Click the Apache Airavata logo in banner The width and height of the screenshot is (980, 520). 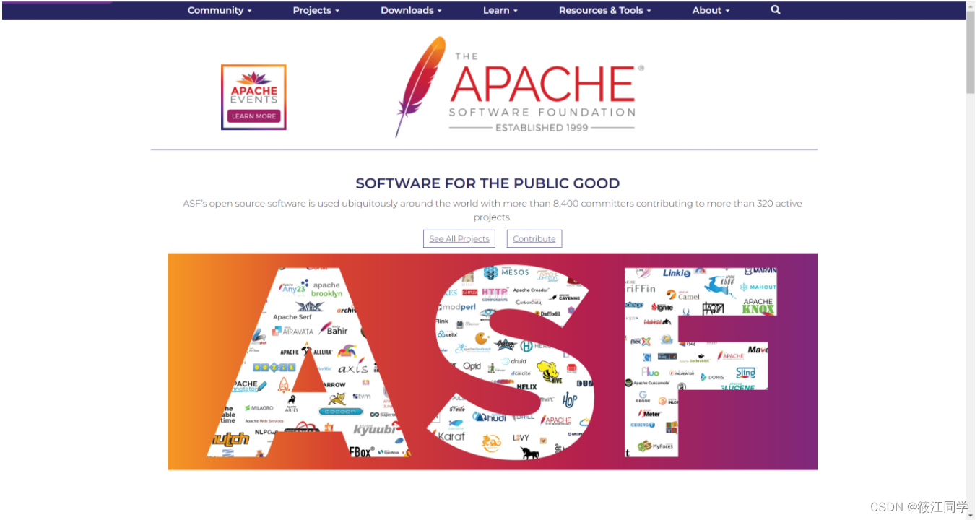tap(293, 331)
